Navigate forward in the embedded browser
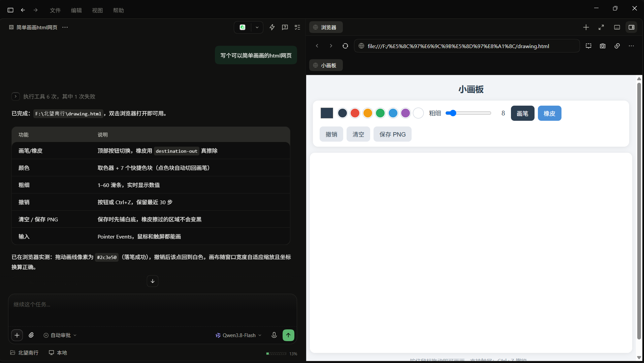Viewport: 644px width, 363px height. (x=331, y=46)
